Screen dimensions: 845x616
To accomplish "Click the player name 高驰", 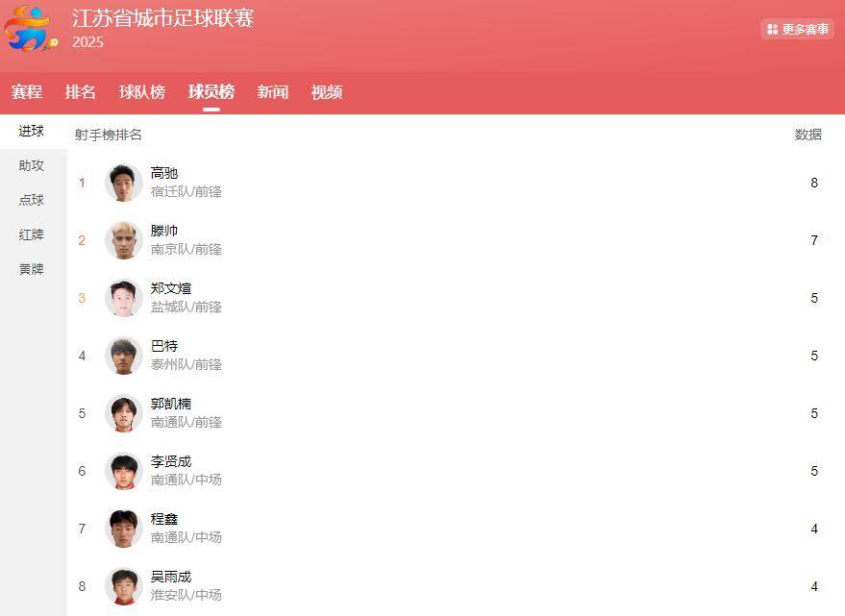I will [164, 173].
